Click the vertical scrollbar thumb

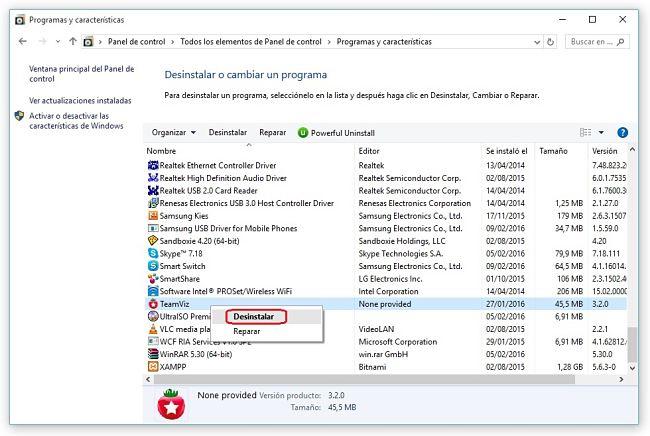pos(632,344)
